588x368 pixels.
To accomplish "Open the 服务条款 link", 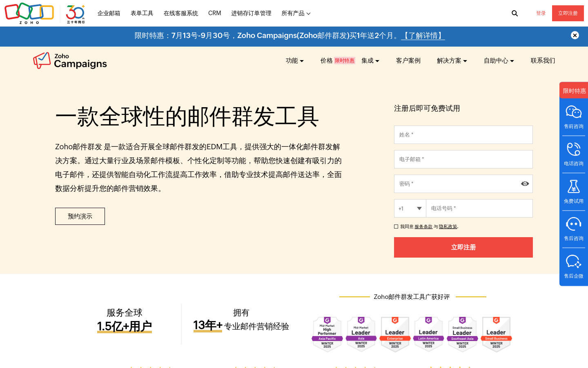I will pos(423,227).
